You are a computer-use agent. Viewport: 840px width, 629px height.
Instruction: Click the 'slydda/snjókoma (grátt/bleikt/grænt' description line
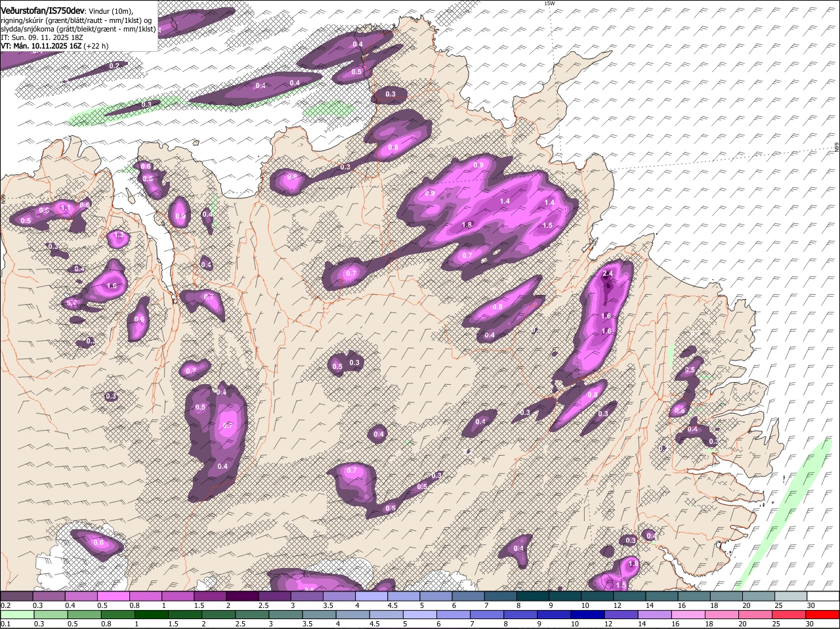(x=78, y=29)
